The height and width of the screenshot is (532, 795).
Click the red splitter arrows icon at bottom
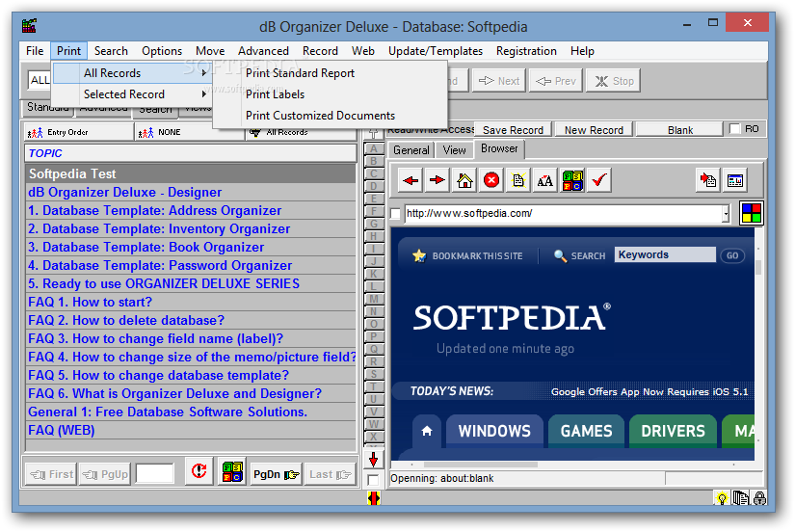[374, 498]
